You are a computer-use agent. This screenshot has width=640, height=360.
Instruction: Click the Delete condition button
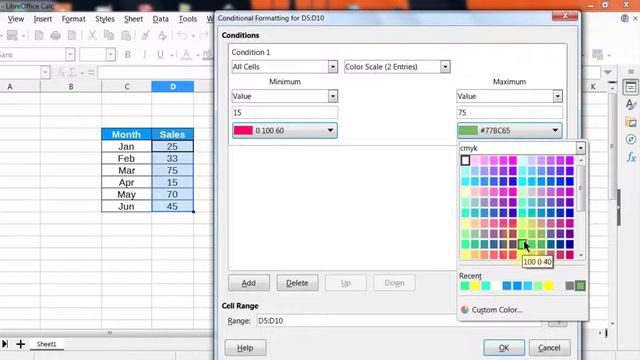[x=297, y=283]
